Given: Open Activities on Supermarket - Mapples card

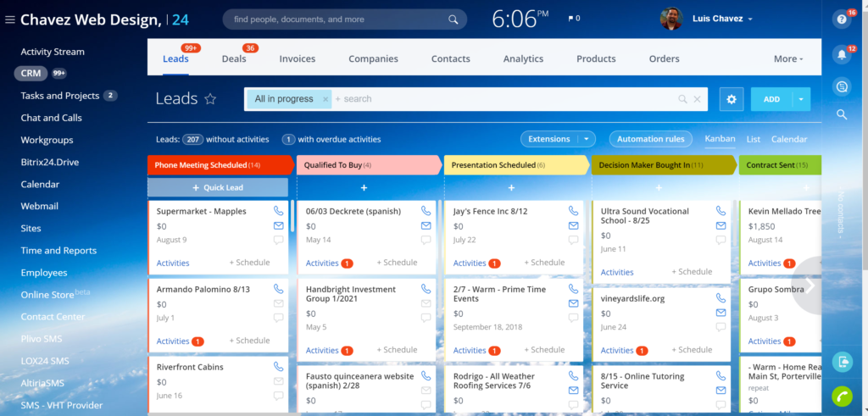Looking at the screenshot, I should 173,263.
